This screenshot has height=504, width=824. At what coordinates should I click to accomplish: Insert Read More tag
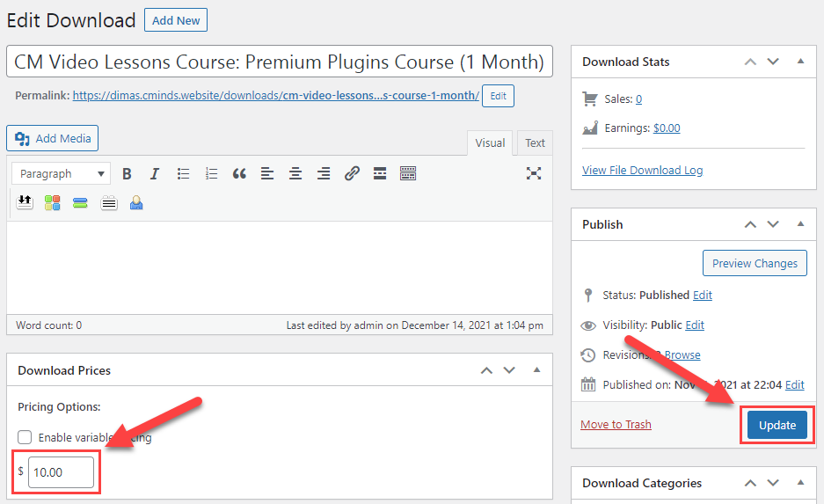click(x=380, y=173)
